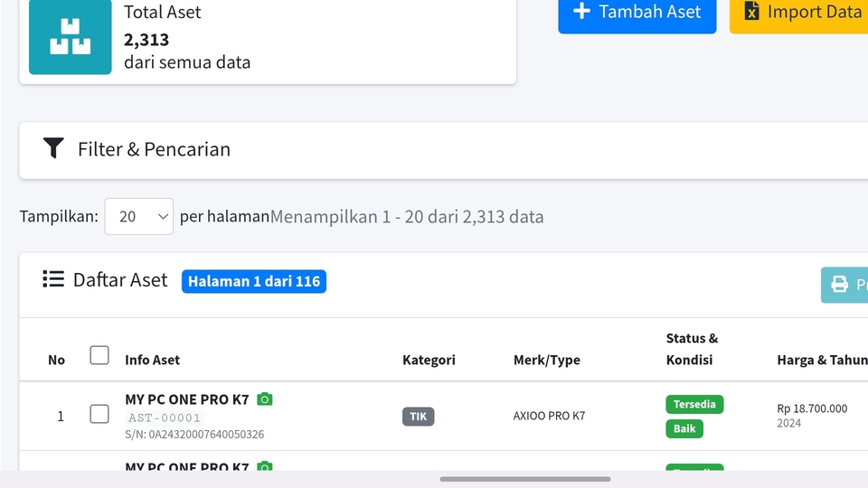
Task: Click the Halaman 1 dari 116 badge
Action: pyautogui.click(x=253, y=281)
